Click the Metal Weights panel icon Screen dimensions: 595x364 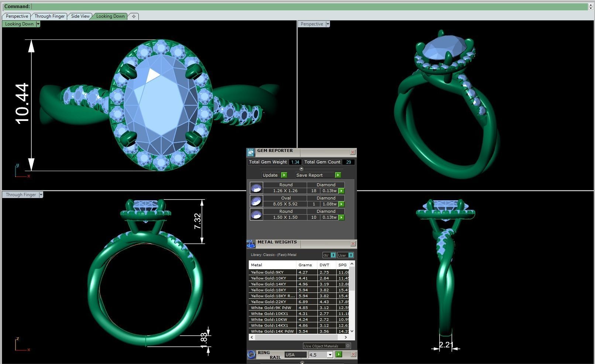(x=251, y=244)
